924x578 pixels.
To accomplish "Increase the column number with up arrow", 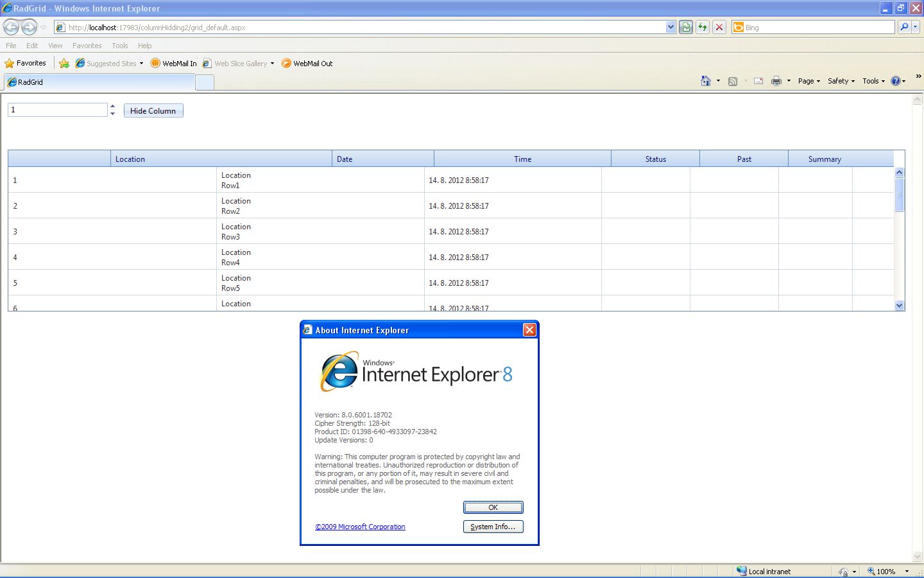I will 112,106.
